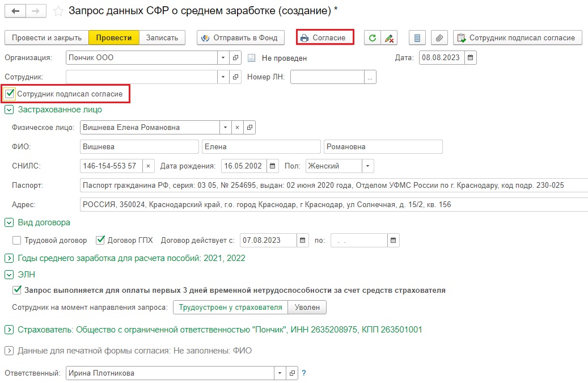
Task: Toggle Сотрудник подписал согласие checkbox
Action: [10, 94]
